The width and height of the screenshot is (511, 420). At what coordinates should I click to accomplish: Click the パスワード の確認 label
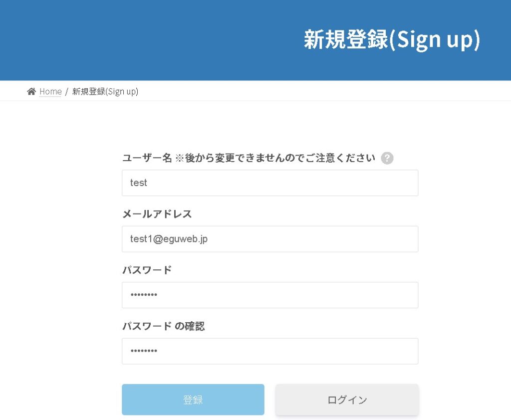point(163,326)
